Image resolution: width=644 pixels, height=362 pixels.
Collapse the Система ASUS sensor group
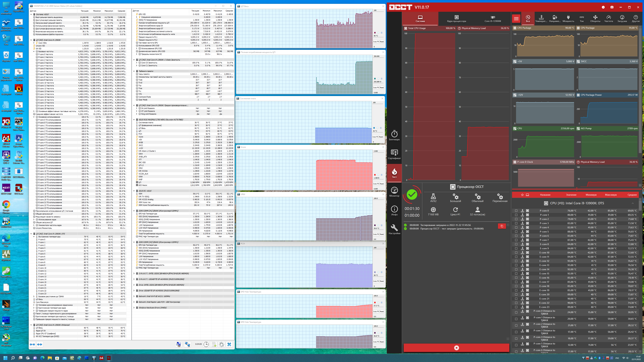[x=31, y=14]
